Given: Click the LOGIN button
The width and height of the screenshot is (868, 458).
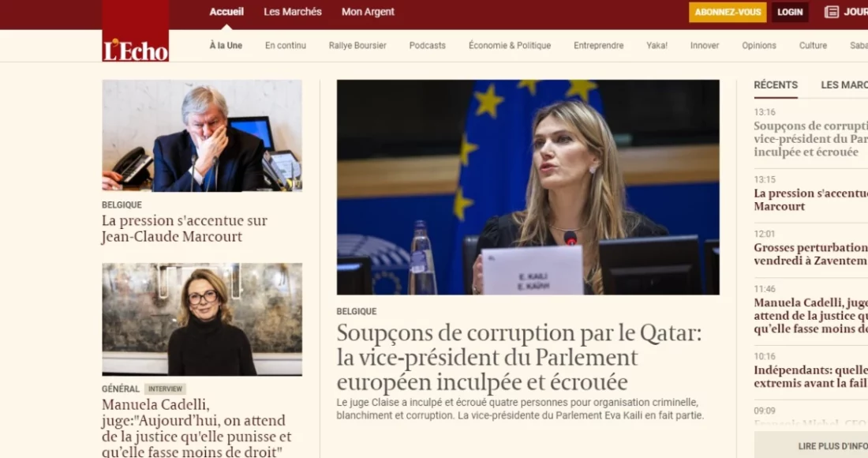Looking at the screenshot, I should click(x=790, y=12).
